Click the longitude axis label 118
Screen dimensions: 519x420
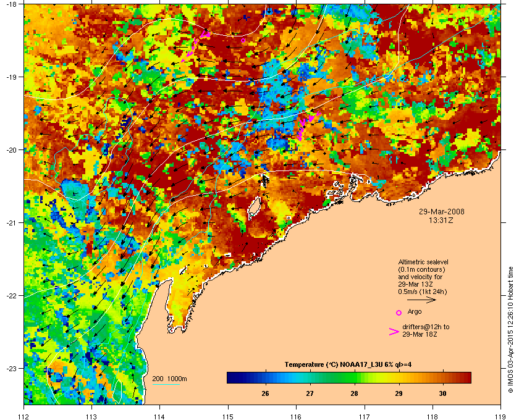432,417
